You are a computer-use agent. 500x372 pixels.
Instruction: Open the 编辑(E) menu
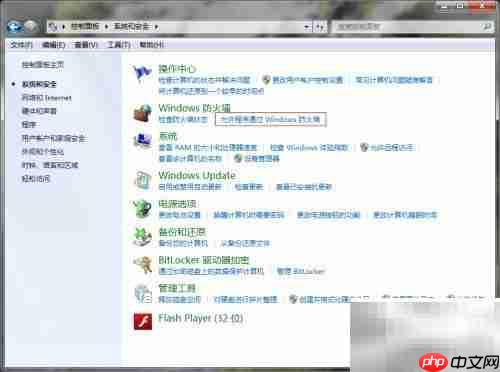click(54, 45)
